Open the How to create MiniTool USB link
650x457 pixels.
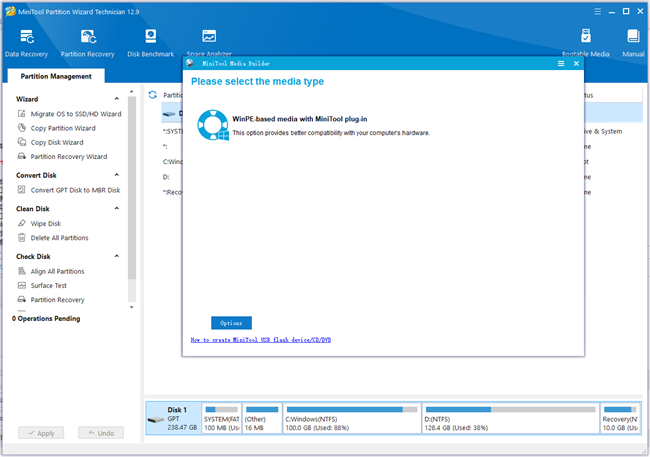pyautogui.click(x=260, y=340)
